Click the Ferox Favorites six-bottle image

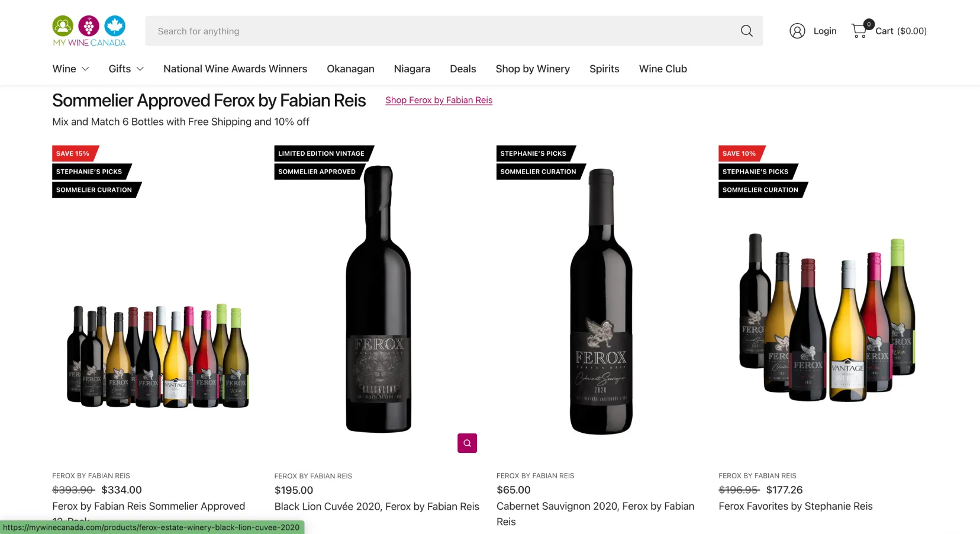point(827,318)
